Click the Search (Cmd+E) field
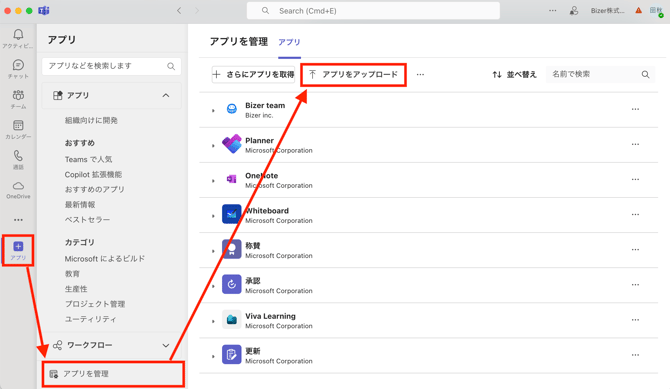670x389 pixels. (x=373, y=11)
